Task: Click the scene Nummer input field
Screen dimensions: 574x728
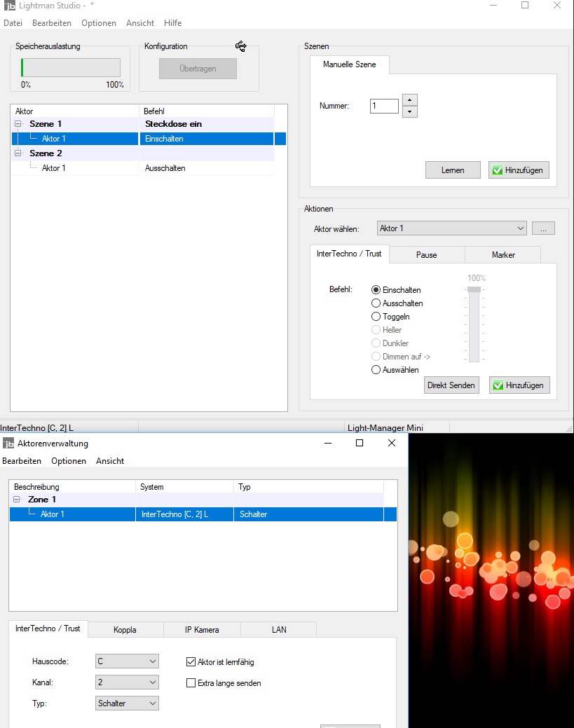Action: [x=384, y=106]
